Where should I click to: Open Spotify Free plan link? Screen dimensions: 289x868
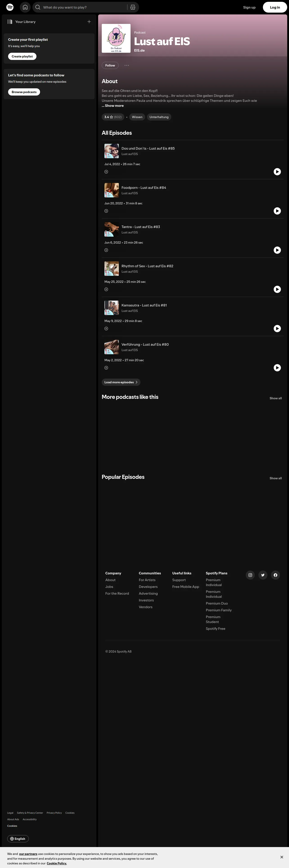click(x=216, y=628)
